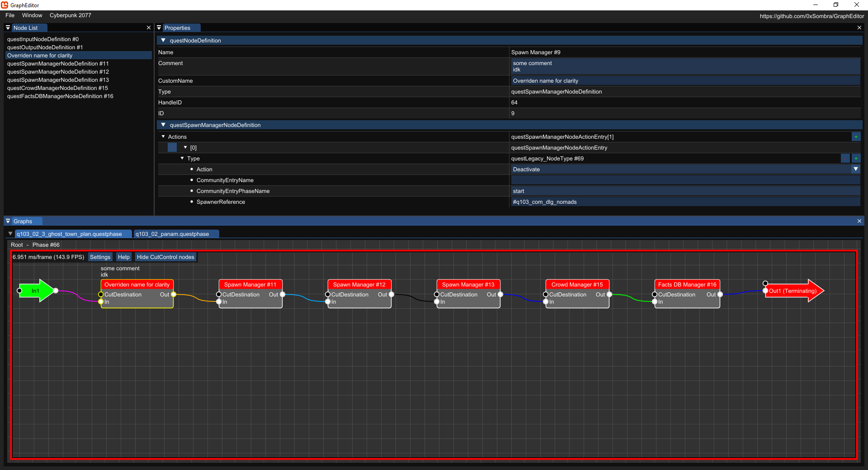Click the SpawnerReference field #q103_com_dlg_nomads
Screen dimensions: 868x470
685,202
